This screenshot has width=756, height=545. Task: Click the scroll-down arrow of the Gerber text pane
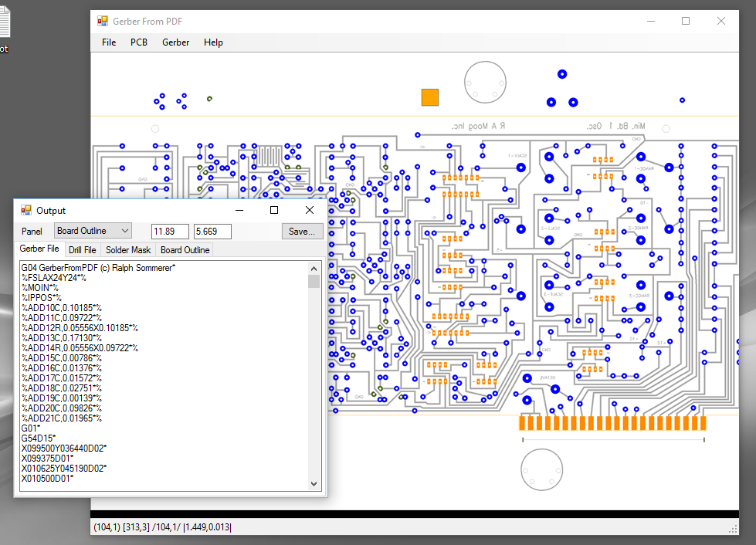tap(314, 482)
